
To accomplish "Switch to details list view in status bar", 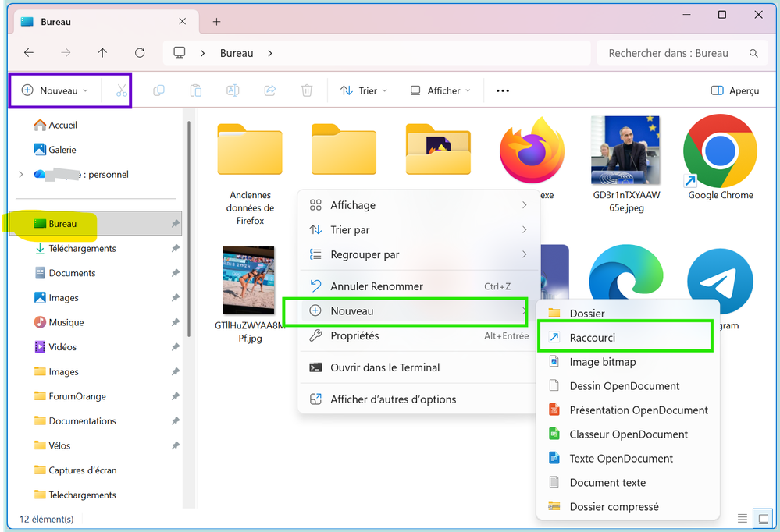I will pos(742,519).
